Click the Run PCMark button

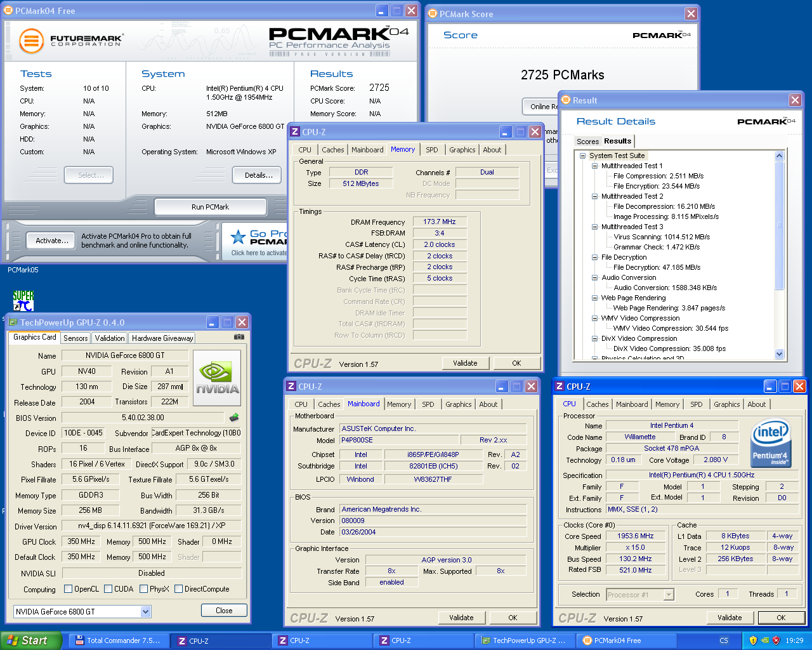click(210, 207)
